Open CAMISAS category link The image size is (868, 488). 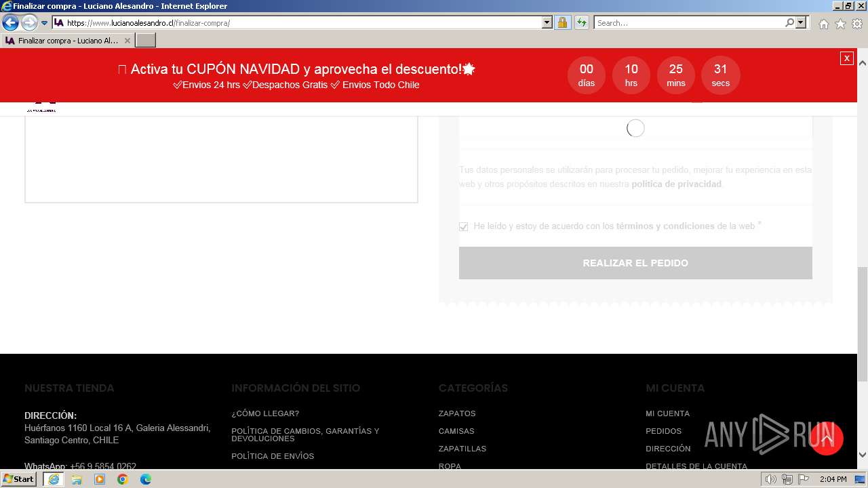click(456, 431)
